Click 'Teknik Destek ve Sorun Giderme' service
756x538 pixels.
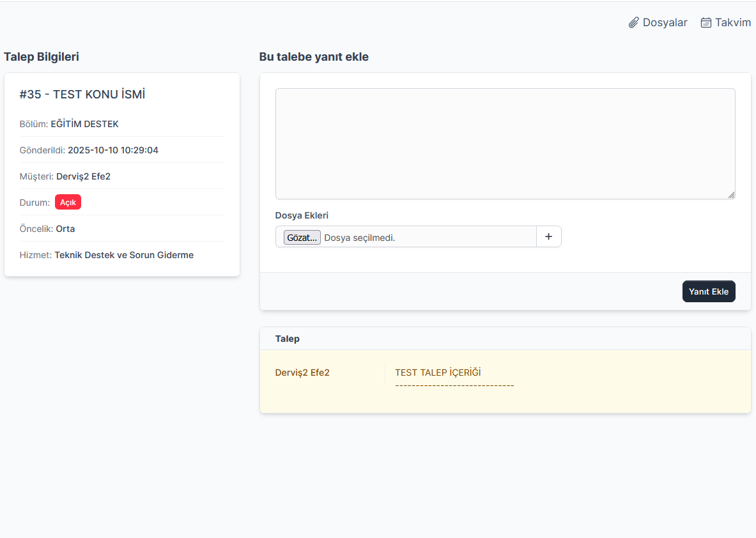coord(124,255)
